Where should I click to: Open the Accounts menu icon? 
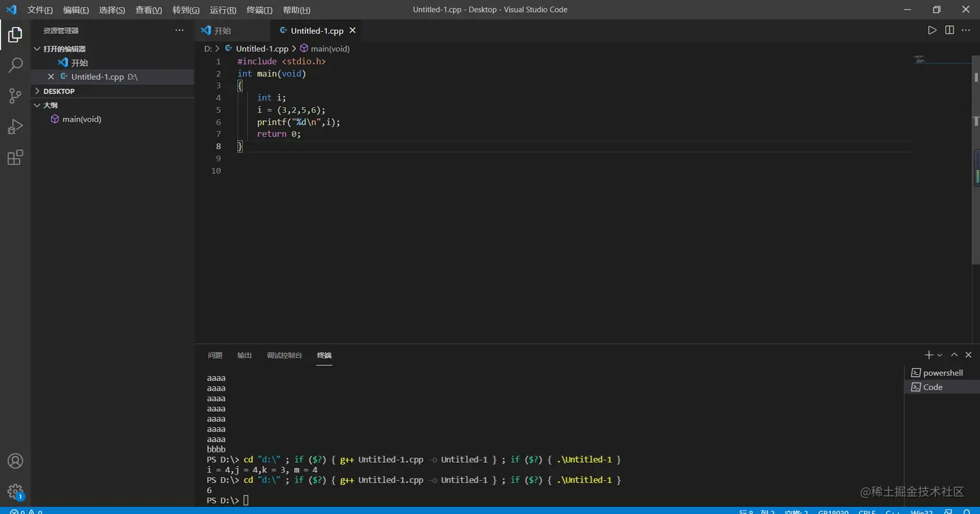[x=15, y=461]
